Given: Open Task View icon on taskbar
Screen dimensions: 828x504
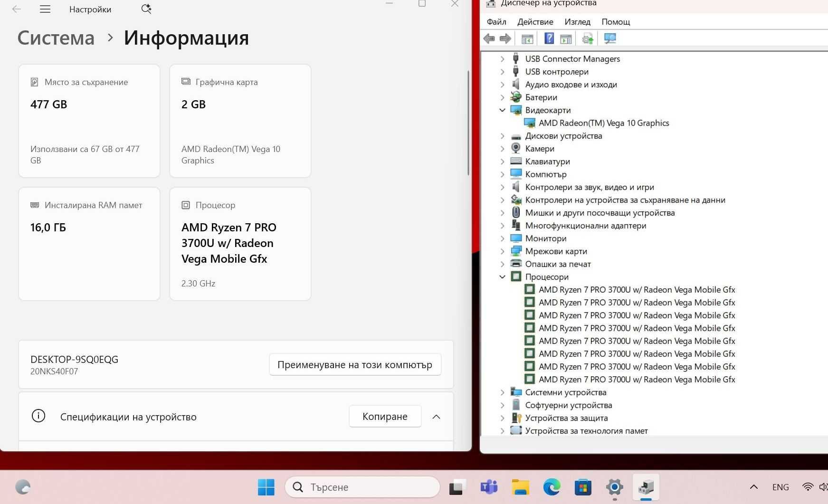Looking at the screenshot, I should (457, 487).
